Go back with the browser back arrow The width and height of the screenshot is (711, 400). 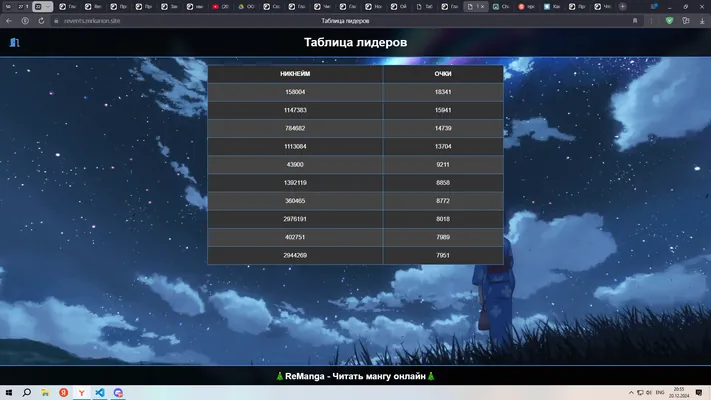point(9,21)
